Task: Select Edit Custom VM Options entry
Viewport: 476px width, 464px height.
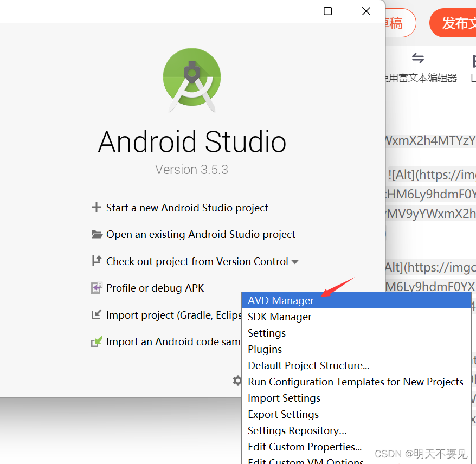Action: 356,460
